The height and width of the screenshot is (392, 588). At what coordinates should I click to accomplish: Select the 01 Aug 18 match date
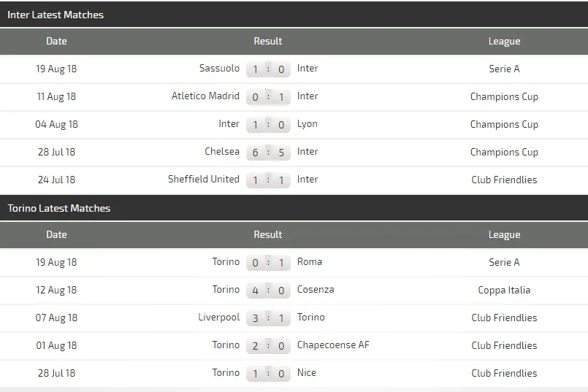56,345
